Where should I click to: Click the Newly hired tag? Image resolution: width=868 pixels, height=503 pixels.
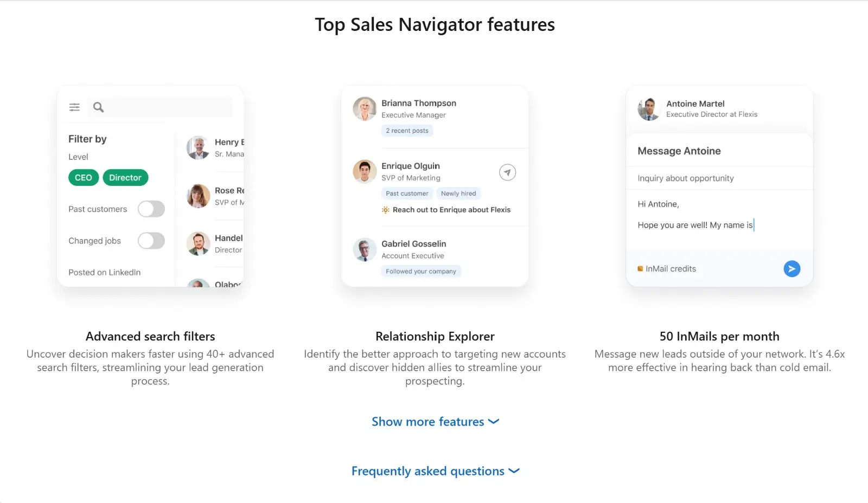point(458,194)
